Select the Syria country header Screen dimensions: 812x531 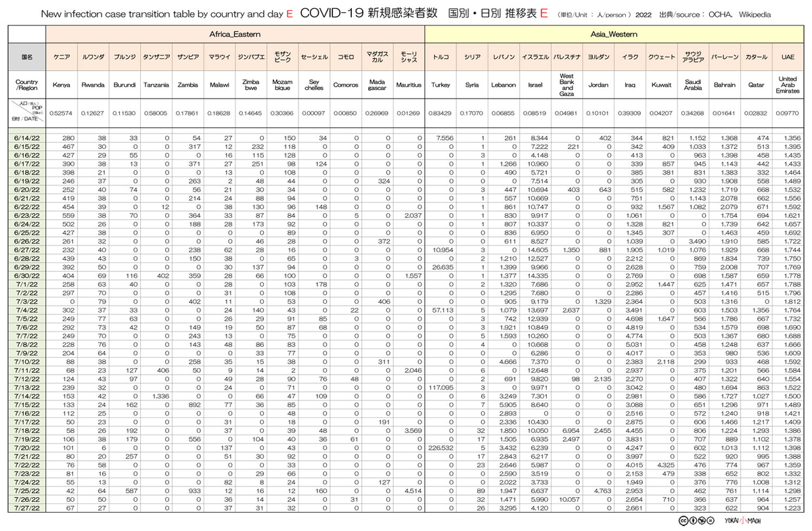click(x=472, y=85)
